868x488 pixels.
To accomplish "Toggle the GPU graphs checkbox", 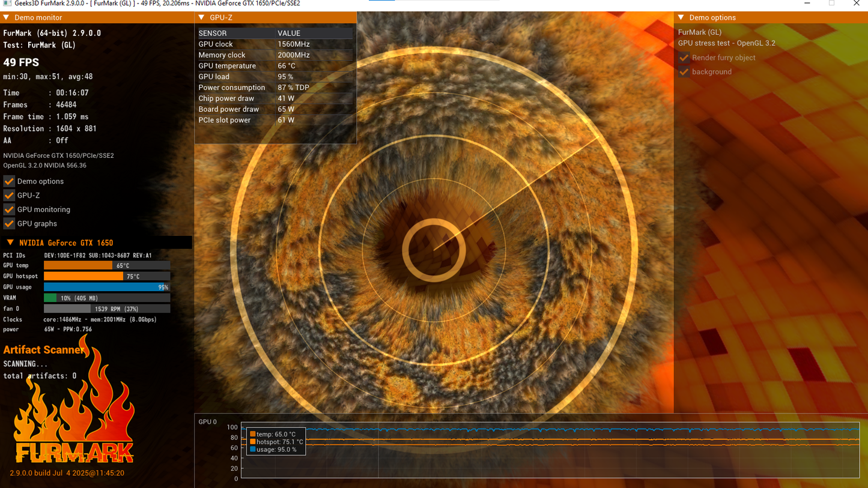I will [9, 223].
